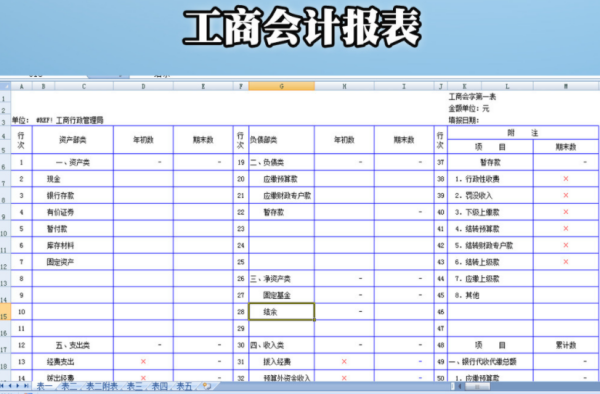Move the horizontal scrollbar thumb
Viewport: 600px width, 394px height.
[x=477, y=387]
